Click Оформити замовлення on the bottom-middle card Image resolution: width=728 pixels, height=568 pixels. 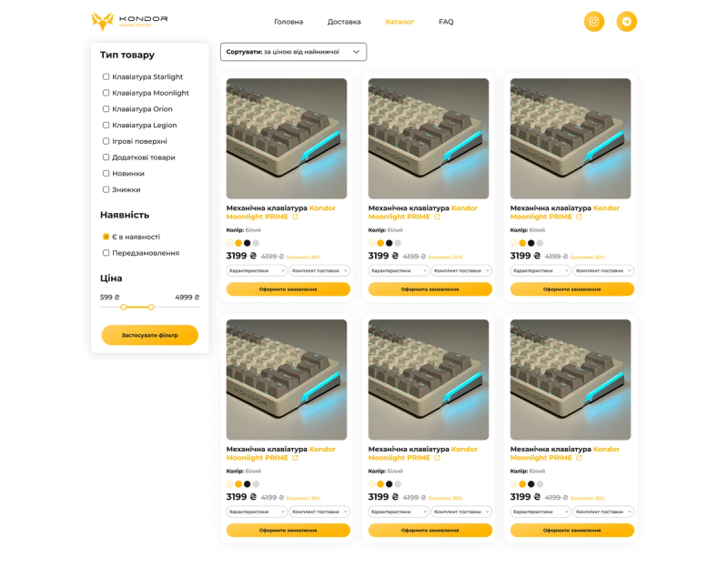pyautogui.click(x=430, y=530)
